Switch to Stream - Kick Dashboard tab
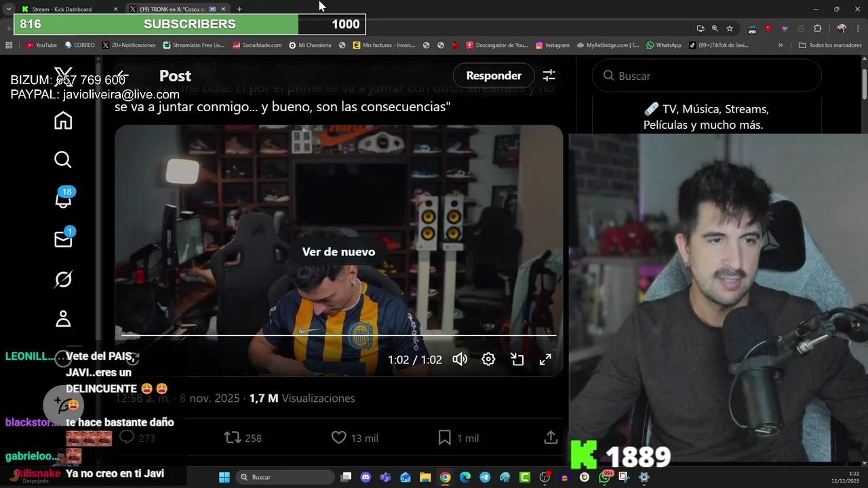 point(61,9)
